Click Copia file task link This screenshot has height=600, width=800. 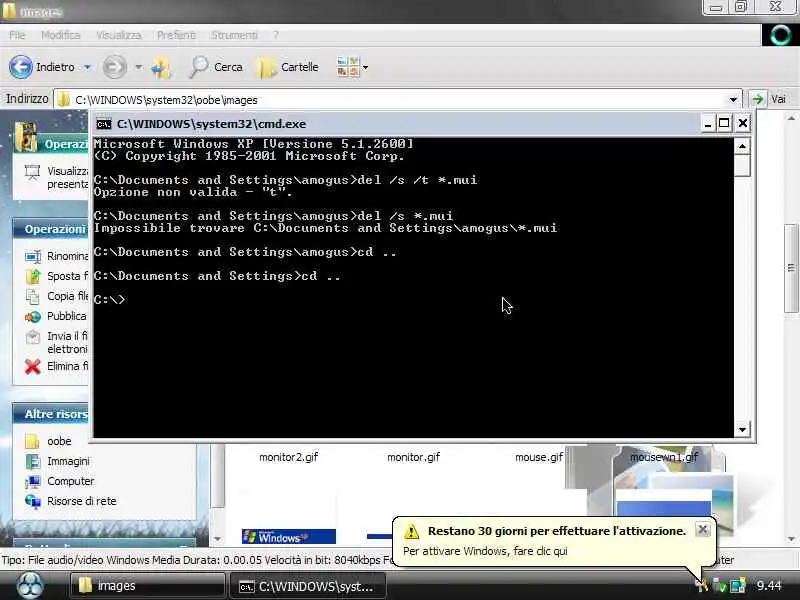coord(67,296)
